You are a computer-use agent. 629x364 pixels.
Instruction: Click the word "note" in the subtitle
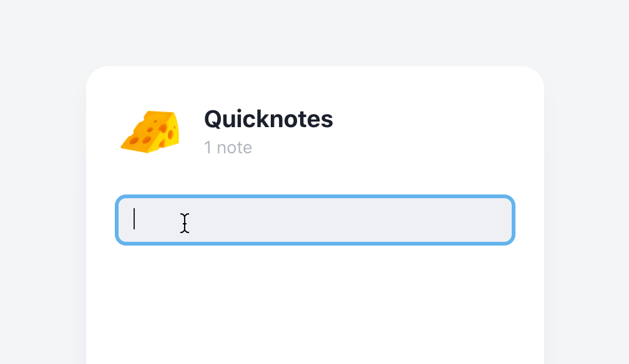(234, 148)
